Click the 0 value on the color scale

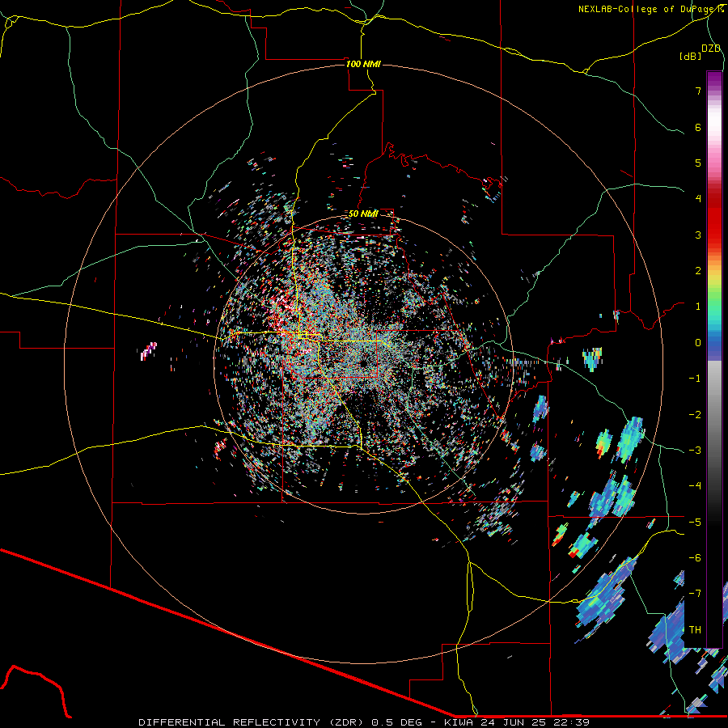(x=698, y=343)
